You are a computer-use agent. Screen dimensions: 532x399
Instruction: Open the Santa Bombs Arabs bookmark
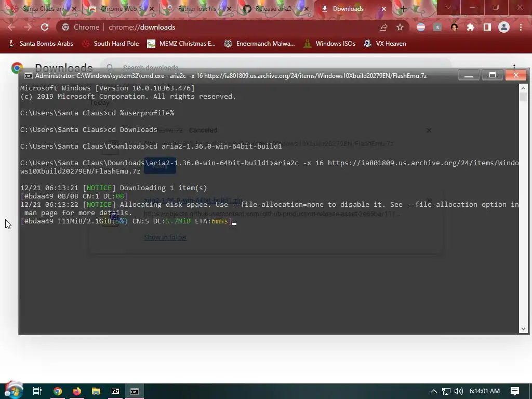pyautogui.click(x=41, y=44)
